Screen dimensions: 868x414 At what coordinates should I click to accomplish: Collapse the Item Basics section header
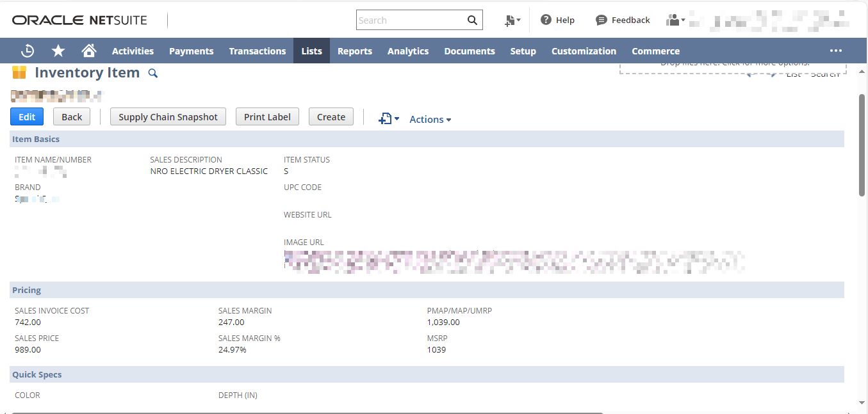pyautogui.click(x=427, y=139)
